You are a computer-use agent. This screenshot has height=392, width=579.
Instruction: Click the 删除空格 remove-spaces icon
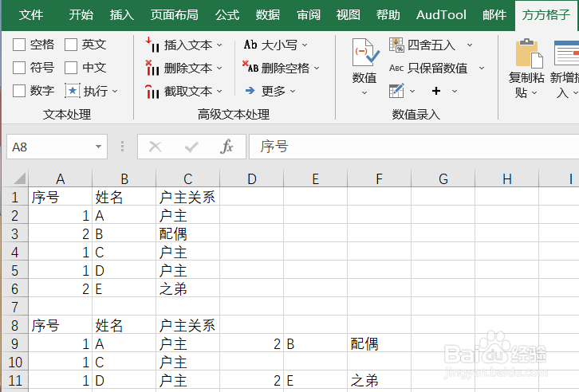250,68
